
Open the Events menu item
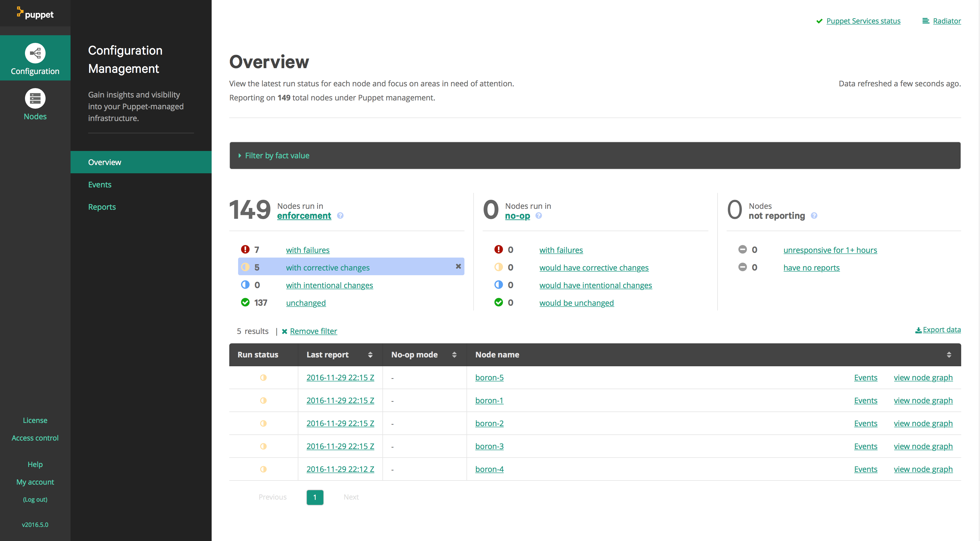tap(100, 185)
